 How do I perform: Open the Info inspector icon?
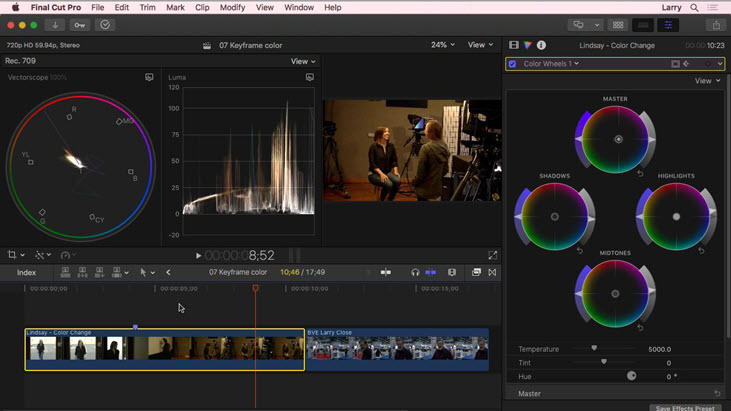pos(541,45)
